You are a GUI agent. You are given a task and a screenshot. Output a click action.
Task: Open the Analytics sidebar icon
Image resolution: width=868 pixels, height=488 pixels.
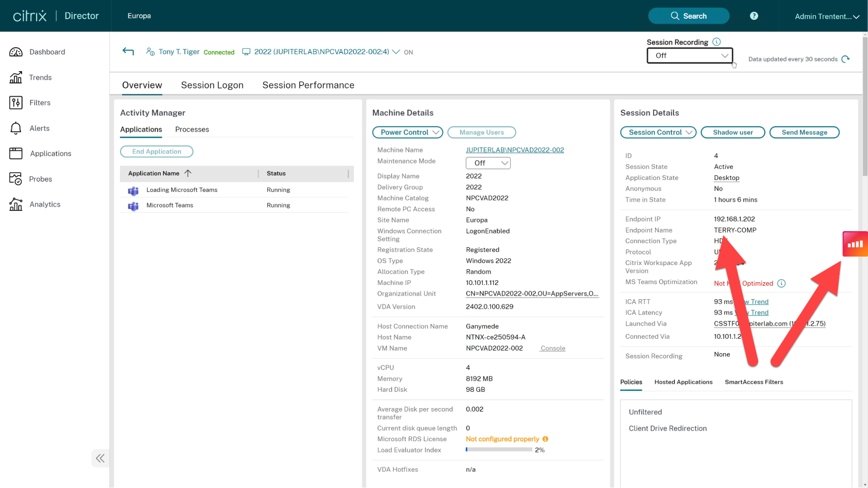coord(16,204)
